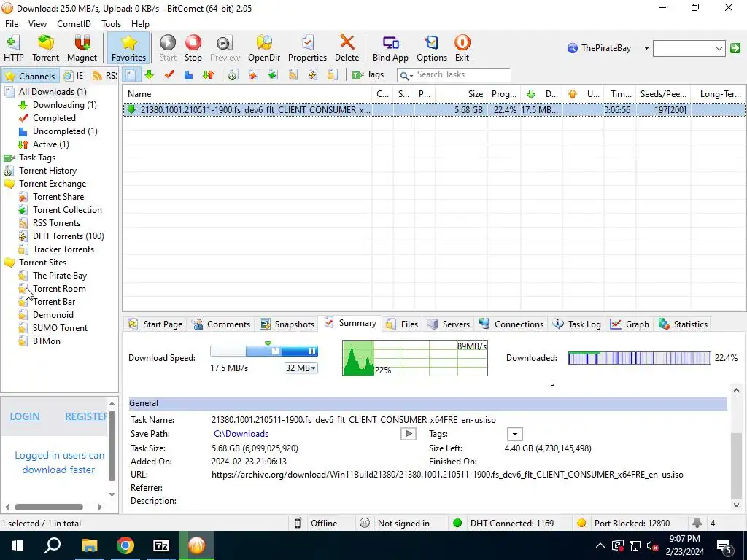Screen dimensions: 747x560
Task: Switch to the Files tab
Action: 402,324
